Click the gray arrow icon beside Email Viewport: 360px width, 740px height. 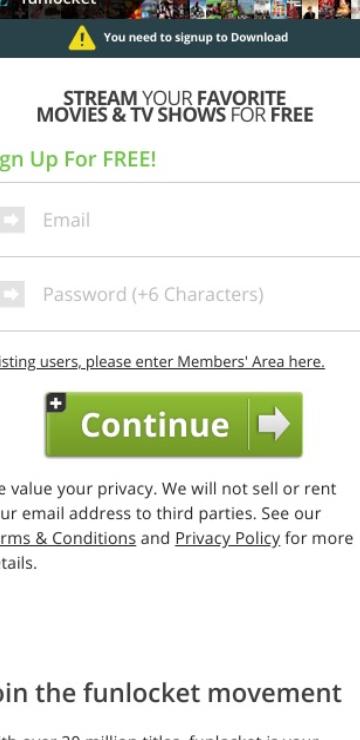[12, 220]
